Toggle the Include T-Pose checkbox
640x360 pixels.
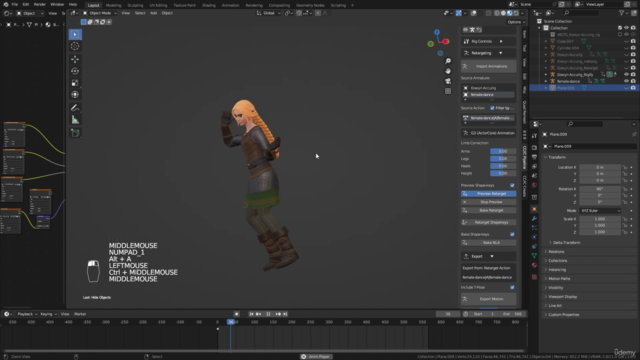[512, 287]
